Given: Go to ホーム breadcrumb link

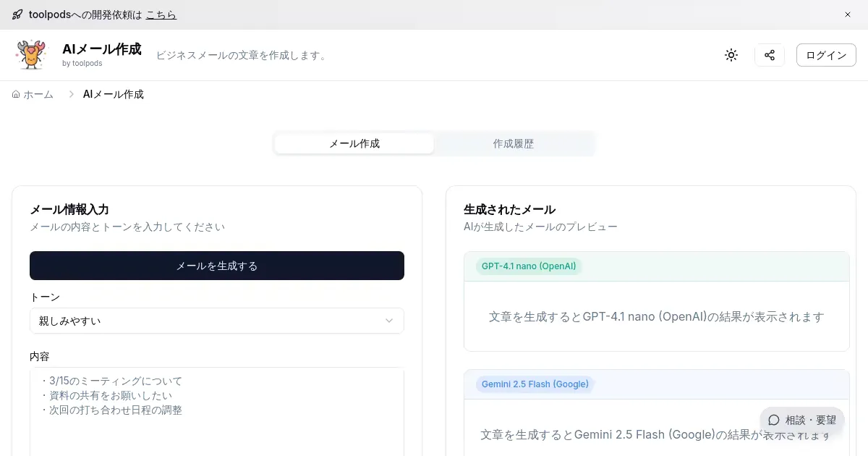Looking at the screenshot, I should click(x=38, y=94).
